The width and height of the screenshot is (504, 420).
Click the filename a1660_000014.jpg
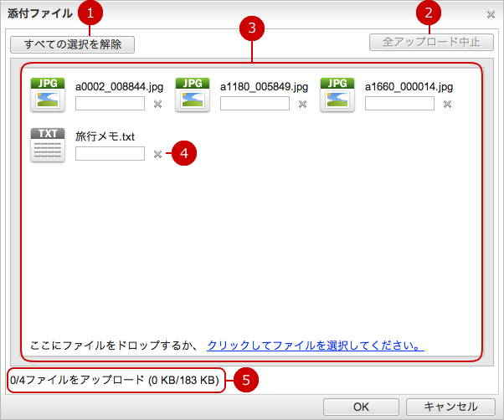click(x=409, y=87)
